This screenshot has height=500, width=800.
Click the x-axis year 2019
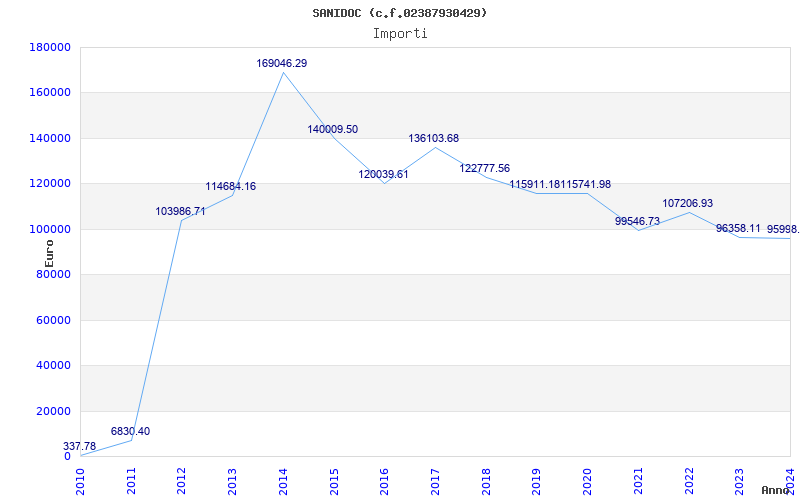pos(537,482)
